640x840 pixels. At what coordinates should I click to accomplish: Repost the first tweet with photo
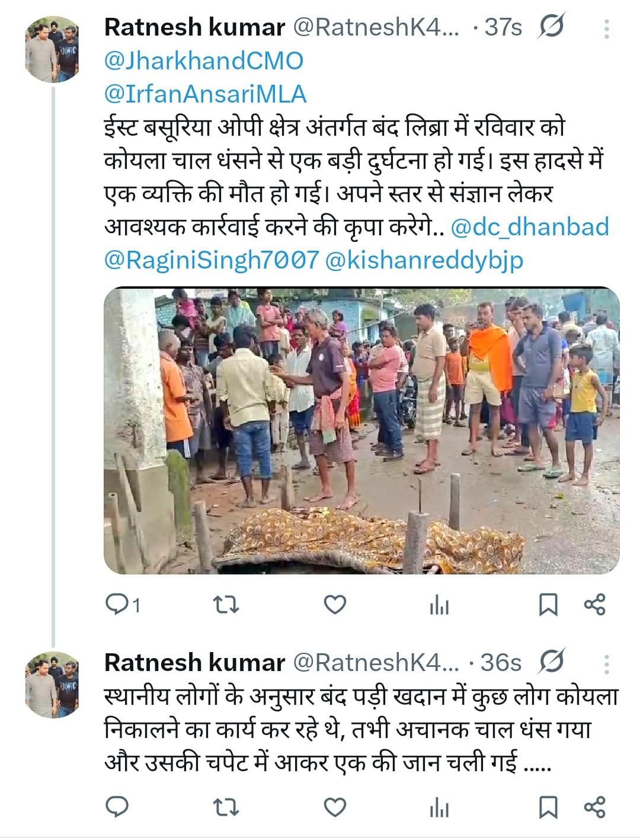click(226, 605)
